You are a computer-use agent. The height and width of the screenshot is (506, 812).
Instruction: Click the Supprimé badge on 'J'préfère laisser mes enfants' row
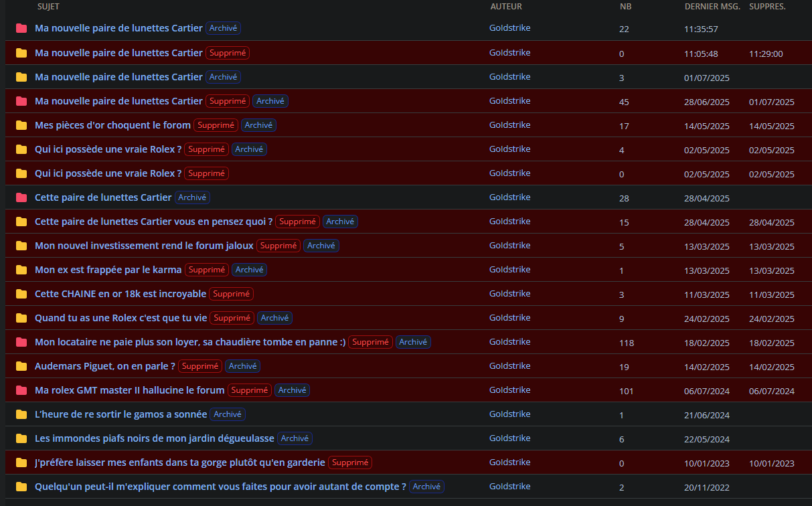point(350,462)
